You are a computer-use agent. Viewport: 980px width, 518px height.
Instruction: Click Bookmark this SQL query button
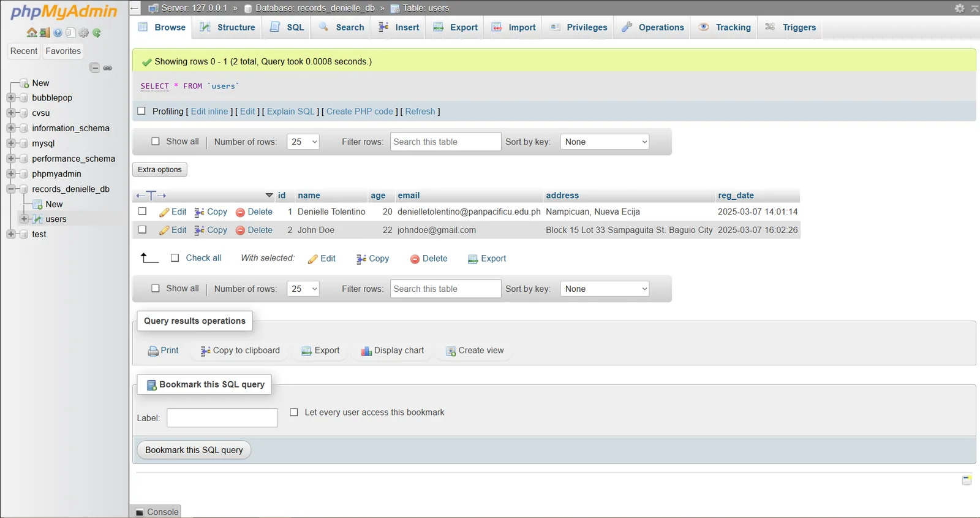194,450
